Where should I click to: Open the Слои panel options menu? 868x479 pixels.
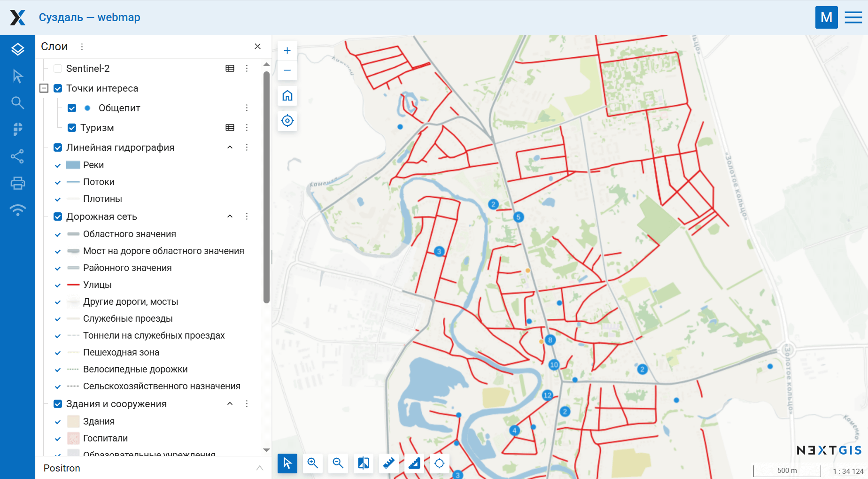(82, 46)
